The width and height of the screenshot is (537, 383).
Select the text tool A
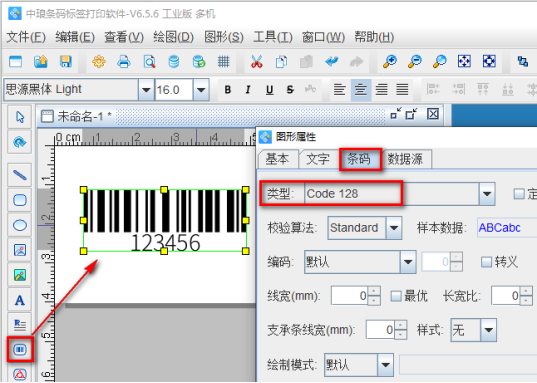(20, 300)
